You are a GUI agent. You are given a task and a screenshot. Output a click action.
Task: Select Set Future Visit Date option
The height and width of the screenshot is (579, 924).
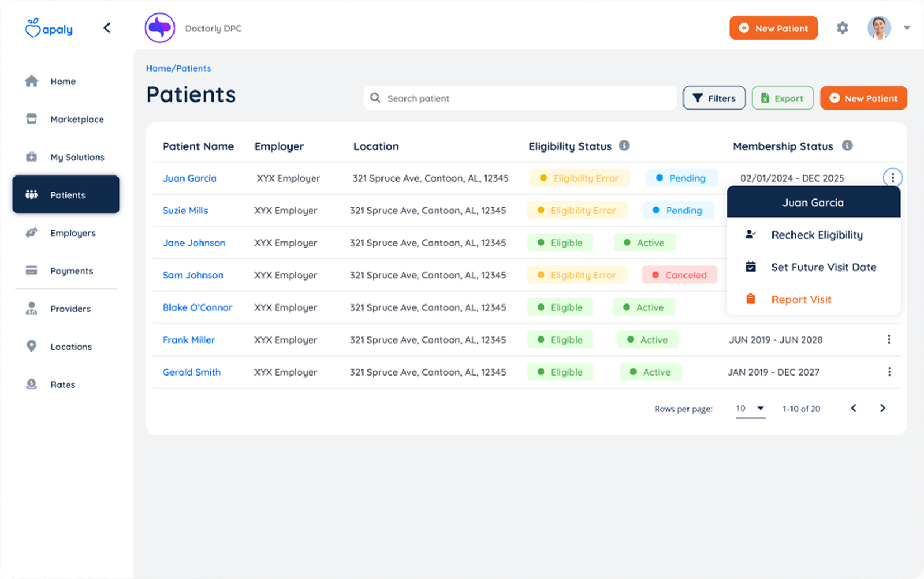tap(823, 267)
